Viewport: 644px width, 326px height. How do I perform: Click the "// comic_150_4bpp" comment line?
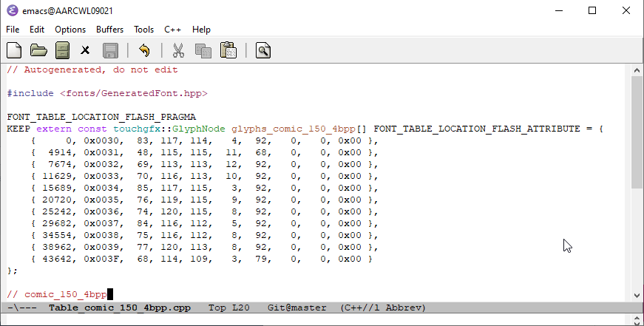57,294
